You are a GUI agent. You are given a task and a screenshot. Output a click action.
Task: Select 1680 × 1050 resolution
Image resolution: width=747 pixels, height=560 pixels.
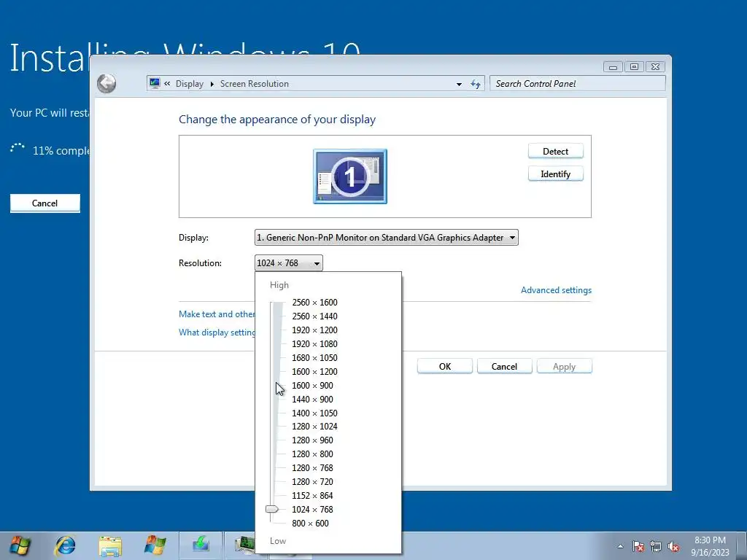[314, 357]
